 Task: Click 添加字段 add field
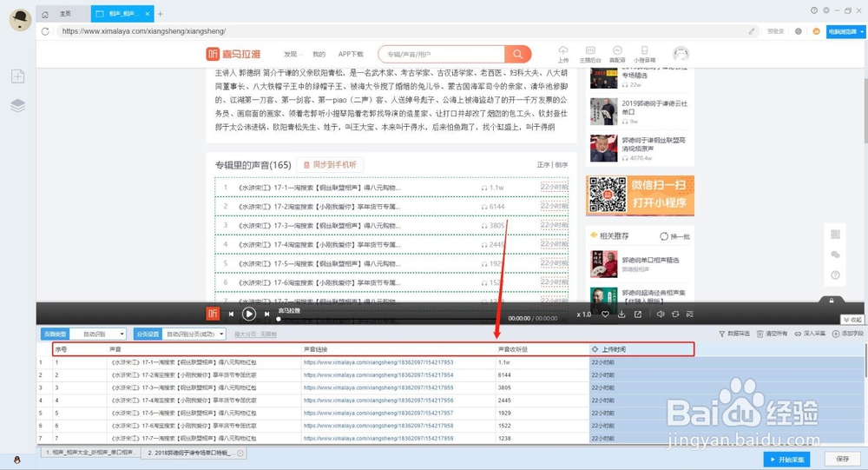click(847, 334)
